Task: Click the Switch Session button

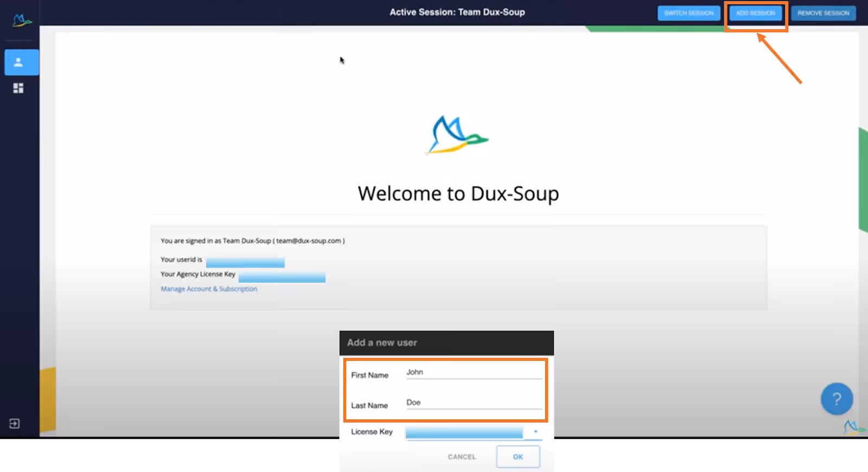Action: coord(689,13)
